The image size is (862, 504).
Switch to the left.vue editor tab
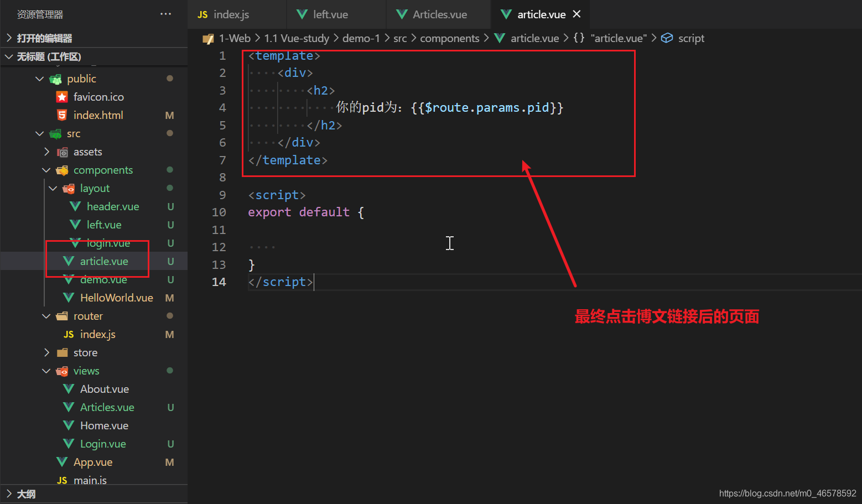(336, 14)
